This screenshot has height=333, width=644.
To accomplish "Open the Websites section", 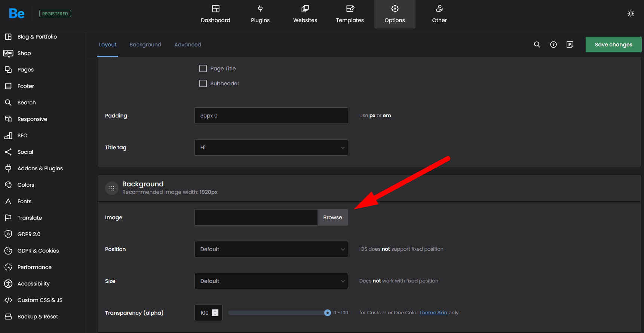I will pos(305,14).
